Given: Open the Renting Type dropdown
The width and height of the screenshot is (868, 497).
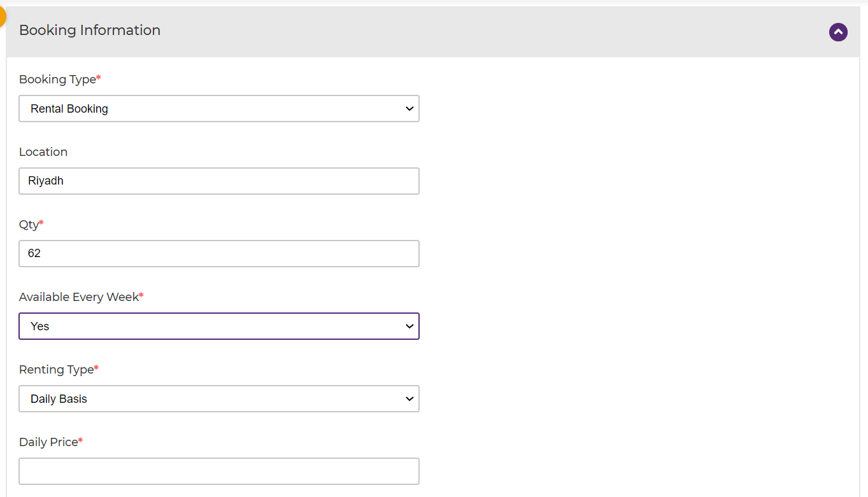Looking at the screenshot, I should click(219, 399).
